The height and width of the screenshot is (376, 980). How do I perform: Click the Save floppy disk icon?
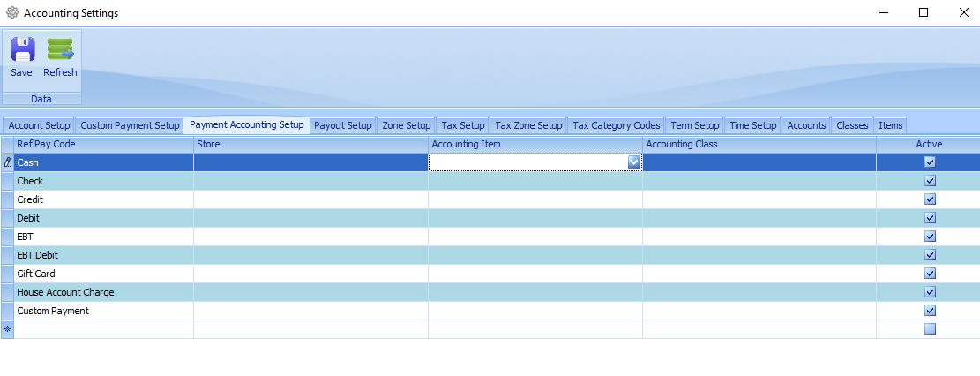tap(23, 49)
